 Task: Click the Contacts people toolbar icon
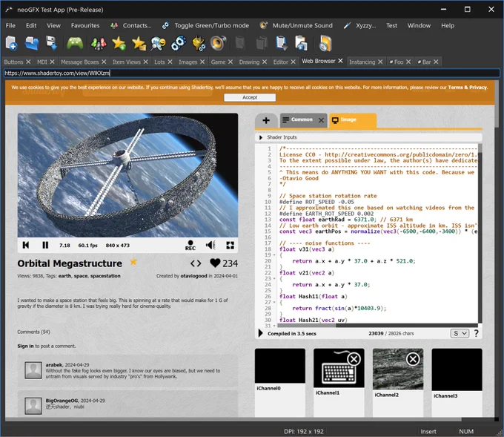(99, 44)
